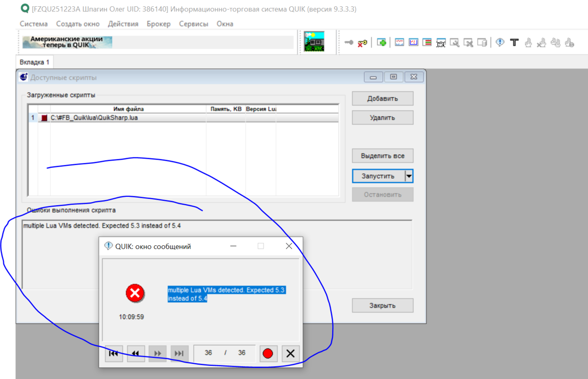This screenshot has height=379, width=588.
Task: Click the red circle button in message window
Action: pos(268,353)
